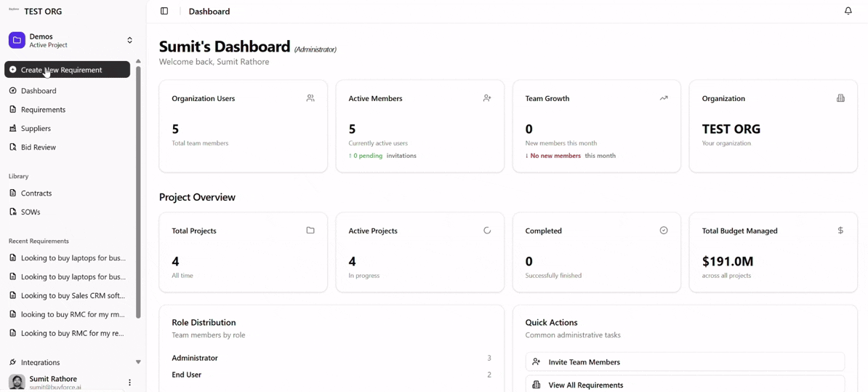Click Create New Requirement button
Screen dimensions: 868x392
pos(68,70)
